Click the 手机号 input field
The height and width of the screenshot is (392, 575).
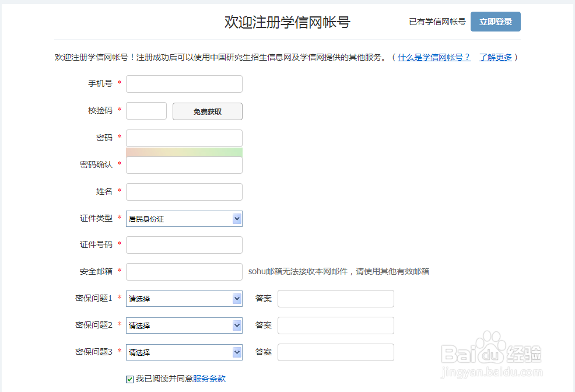click(184, 84)
